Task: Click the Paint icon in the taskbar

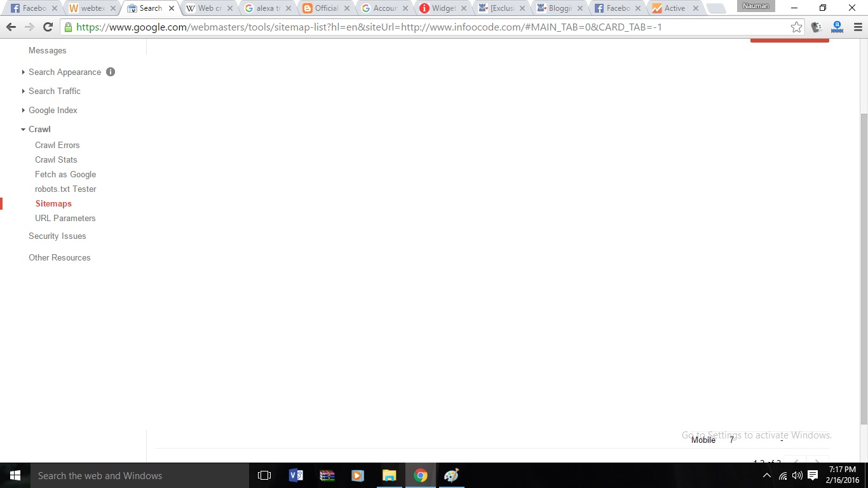Action: point(451,475)
